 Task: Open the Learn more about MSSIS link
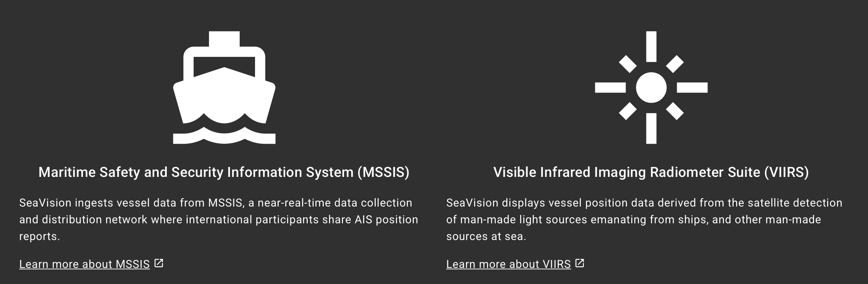(x=84, y=264)
